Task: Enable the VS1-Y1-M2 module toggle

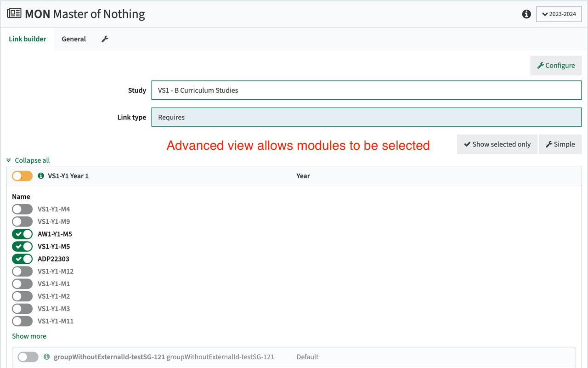Action: coord(23,296)
